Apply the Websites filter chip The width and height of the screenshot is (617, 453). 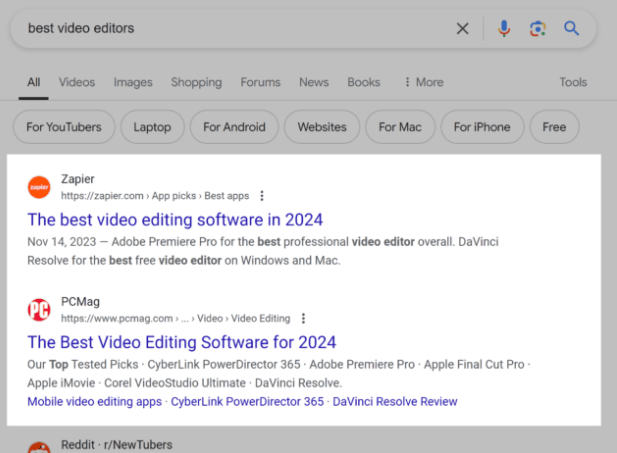point(322,127)
